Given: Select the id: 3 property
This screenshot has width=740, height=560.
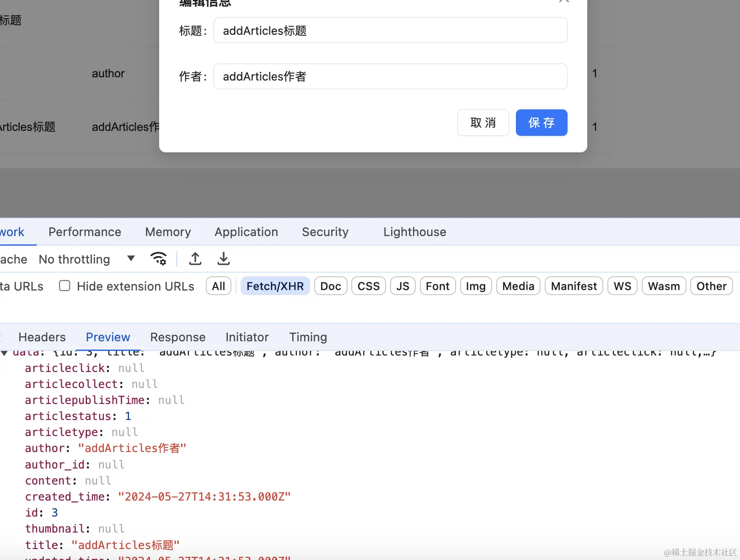Looking at the screenshot, I should pos(42,512).
